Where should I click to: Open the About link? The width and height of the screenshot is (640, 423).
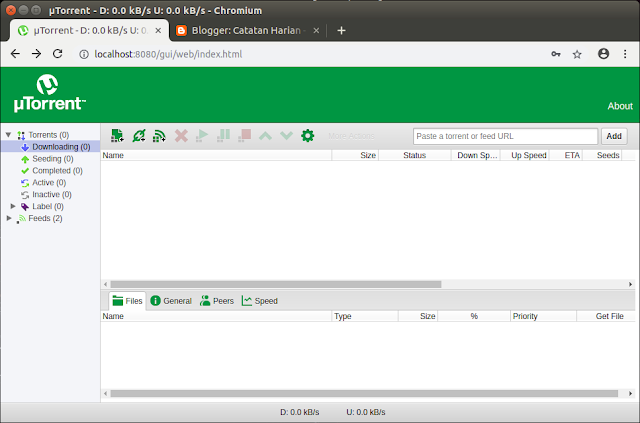[620, 106]
